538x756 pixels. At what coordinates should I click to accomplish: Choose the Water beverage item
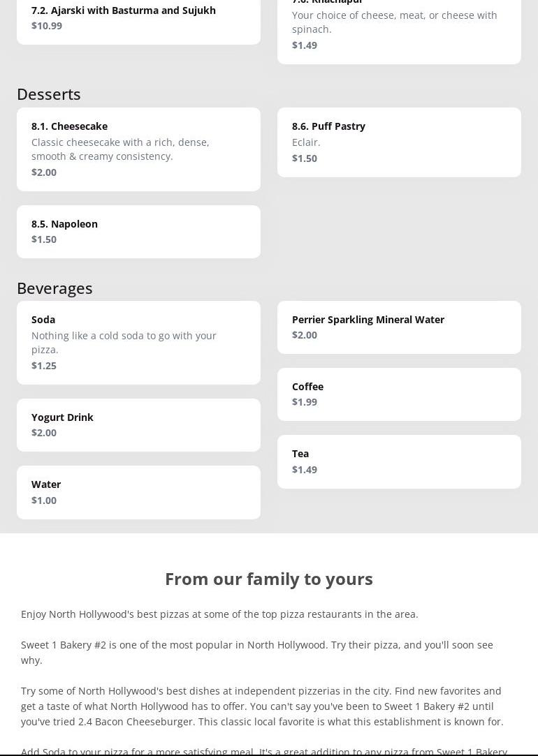coord(138,491)
